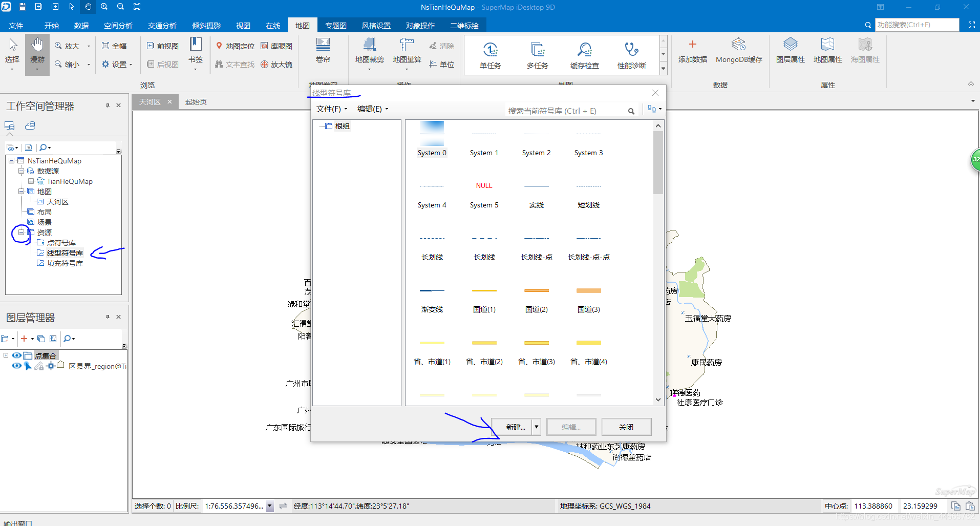
Task: Toggle snapping for the 区县界_region layer
Action: tap(50, 366)
